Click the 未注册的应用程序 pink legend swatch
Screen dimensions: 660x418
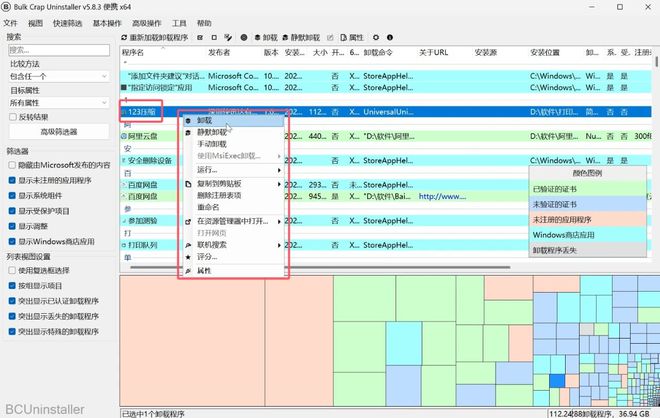tap(588, 220)
